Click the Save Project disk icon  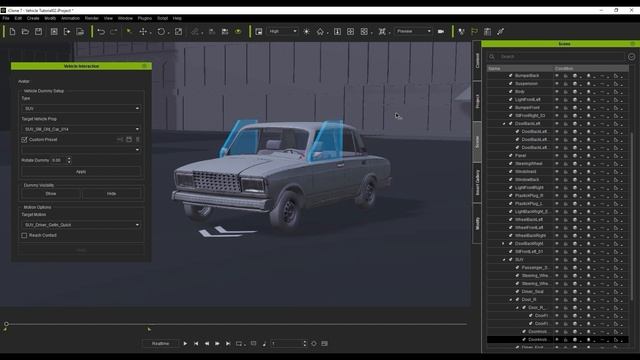coord(38,31)
